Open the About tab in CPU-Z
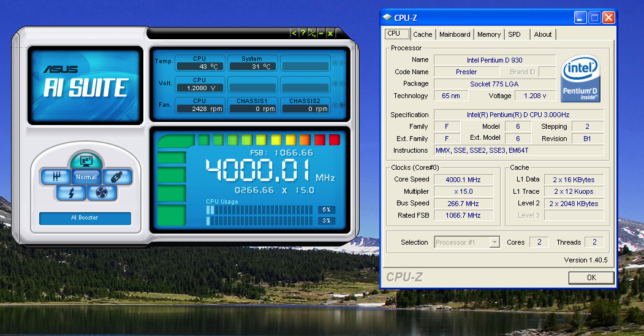The image size is (644, 336). tap(542, 34)
